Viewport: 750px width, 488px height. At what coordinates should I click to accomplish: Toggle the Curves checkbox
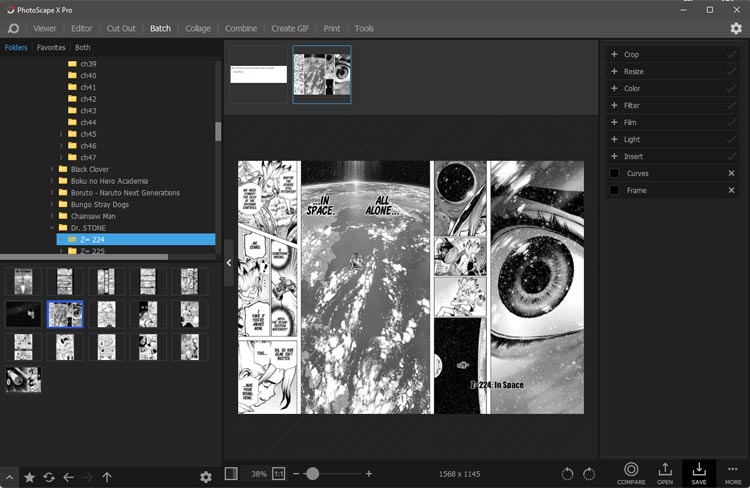click(615, 173)
